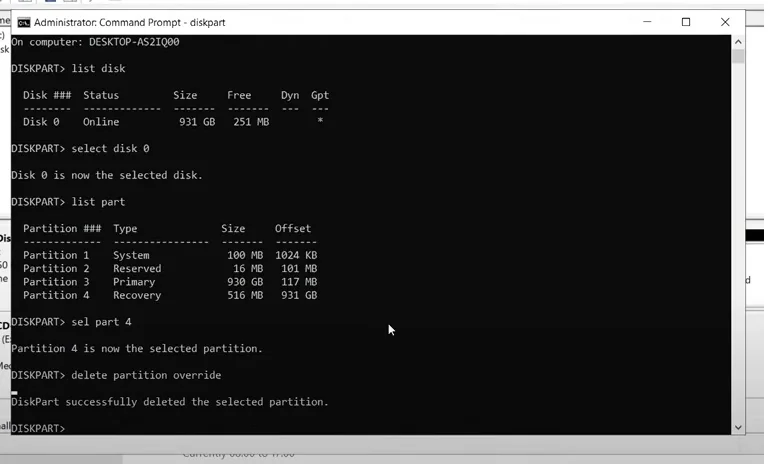778x470 pixels.
Task: Minimize the diskpart Command Prompt window
Action: click(647, 22)
